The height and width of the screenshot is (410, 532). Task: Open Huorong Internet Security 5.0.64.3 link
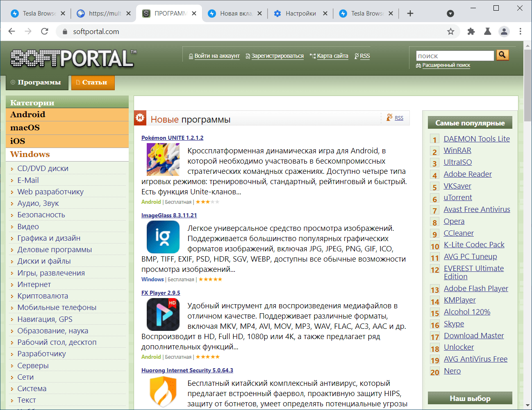coord(187,370)
